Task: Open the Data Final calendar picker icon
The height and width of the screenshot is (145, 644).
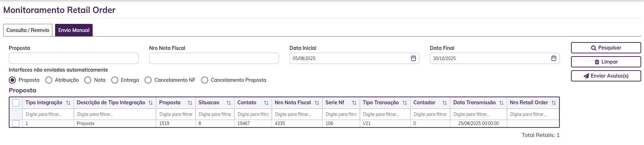Action: click(x=554, y=58)
